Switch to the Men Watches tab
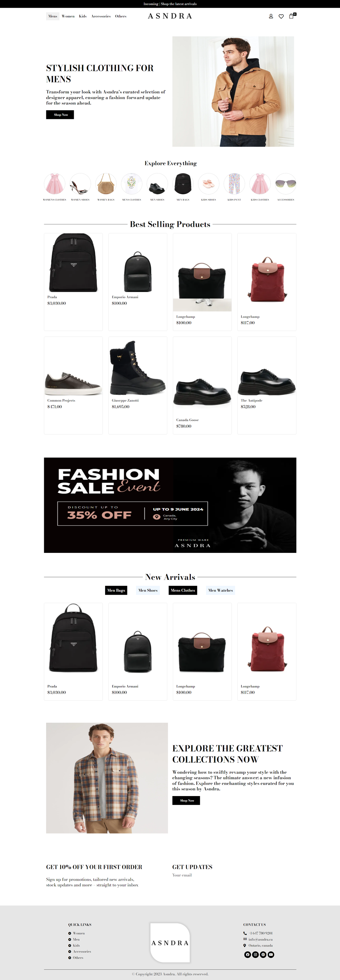The image size is (340, 980). point(221,590)
